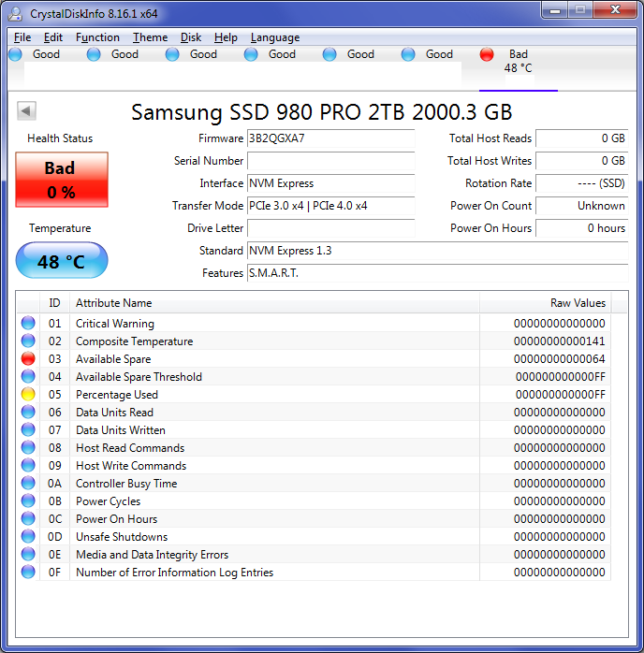Screen dimensions: 644x653
Task: Click the Transfer Mode field
Action: [x=330, y=206]
